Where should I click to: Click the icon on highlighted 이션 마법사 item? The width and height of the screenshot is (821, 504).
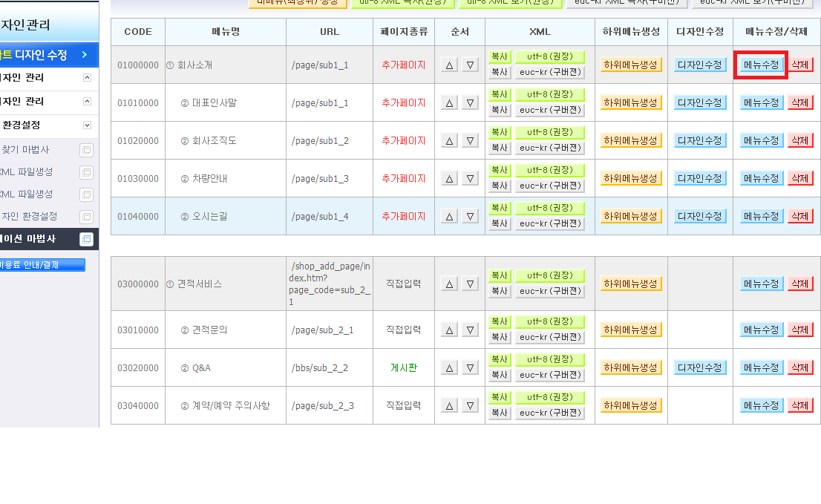(x=86, y=239)
